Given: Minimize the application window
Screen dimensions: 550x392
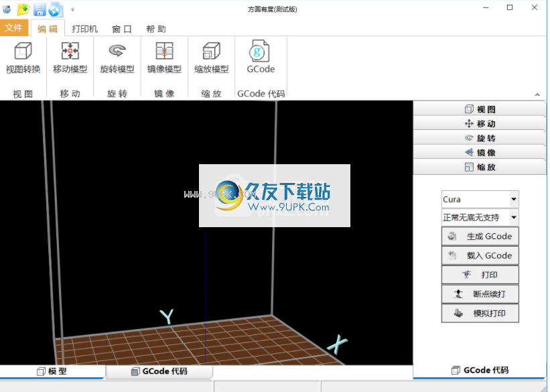Looking at the screenshot, I should coord(486,8).
